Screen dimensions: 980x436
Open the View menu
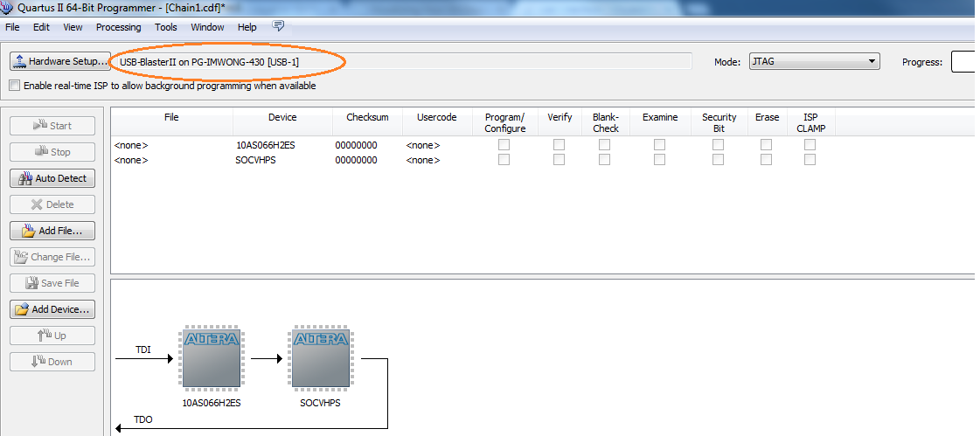pos(73,27)
